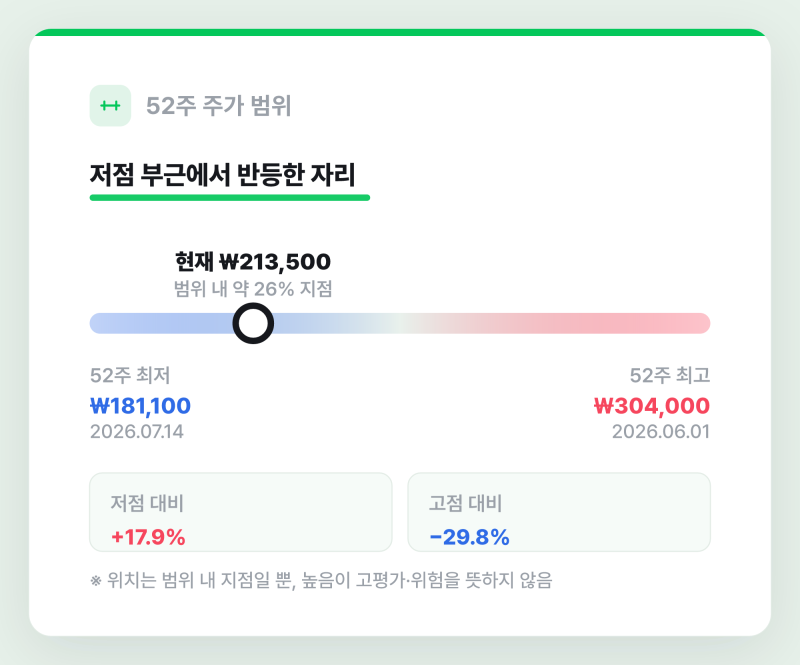This screenshot has width=800, height=665.
Task: Click the high date 2026.06.01
Action: point(661,432)
